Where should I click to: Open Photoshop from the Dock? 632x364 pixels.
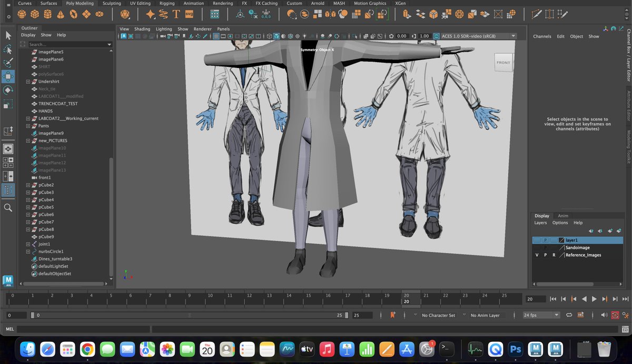click(x=515, y=349)
